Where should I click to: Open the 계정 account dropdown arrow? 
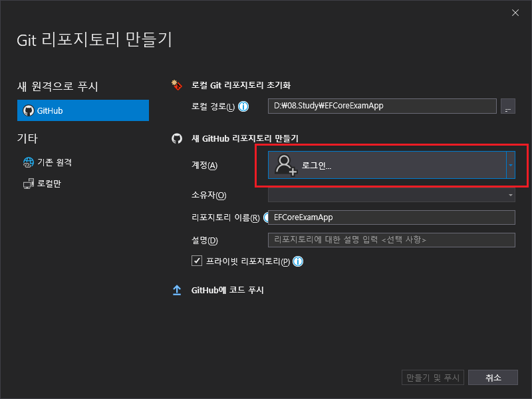click(x=511, y=165)
